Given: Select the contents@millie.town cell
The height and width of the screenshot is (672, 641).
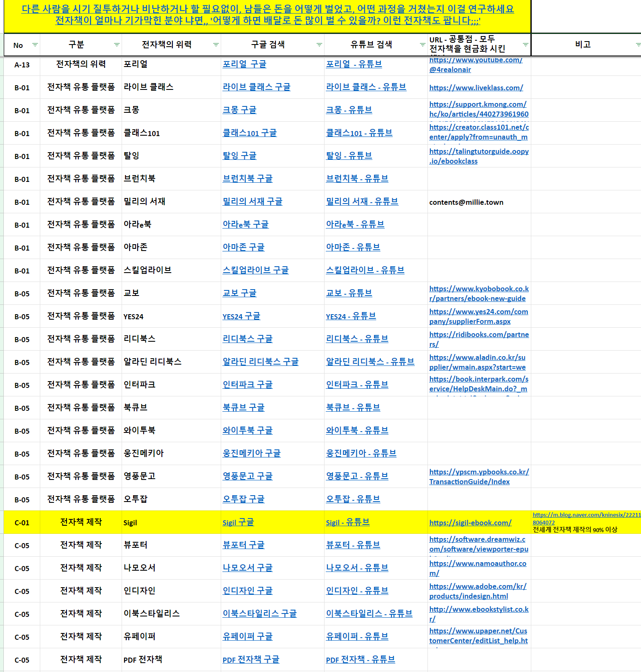Looking at the screenshot, I should point(479,202).
